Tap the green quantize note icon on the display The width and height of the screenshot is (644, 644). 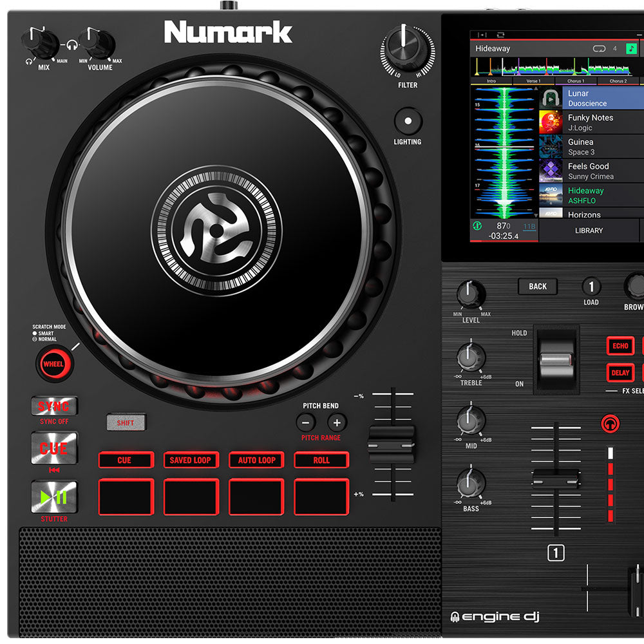pyautogui.click(x=631, y=48)
